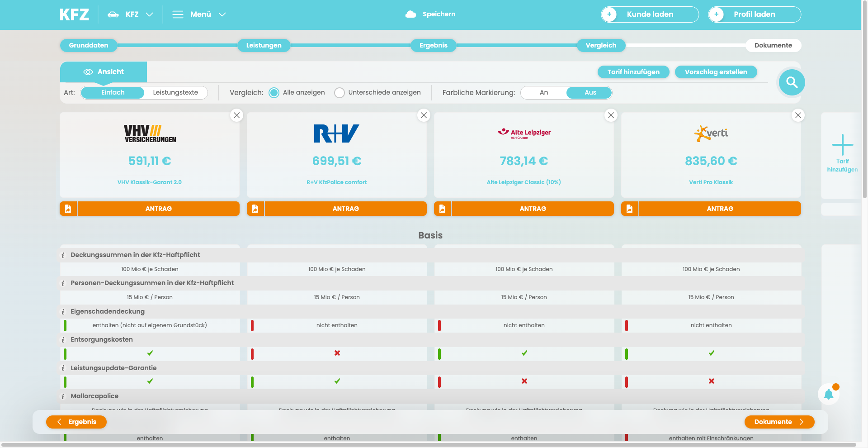Image resolution: width=868 pixels, height=448 pixels.
Task: Click ANTRAG for the VHV tariff
Action: [x=159, y=209]
